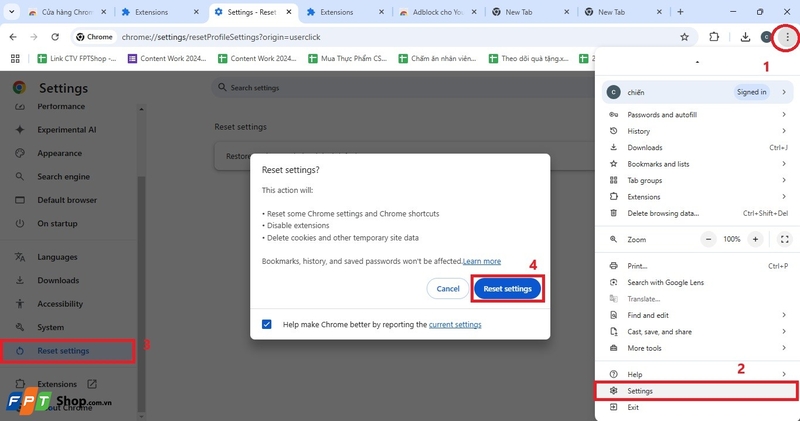This screenshot has height=421, width=800.
Task: Open Accessibility settings section
Action: pyautogui.click(x=60, y=304)
